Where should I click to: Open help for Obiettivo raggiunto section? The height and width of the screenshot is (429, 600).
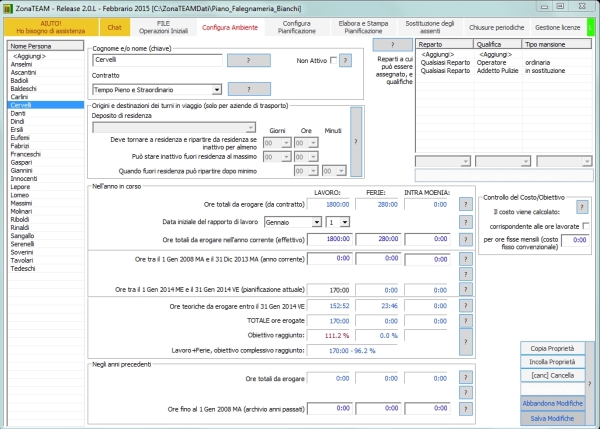466,342
